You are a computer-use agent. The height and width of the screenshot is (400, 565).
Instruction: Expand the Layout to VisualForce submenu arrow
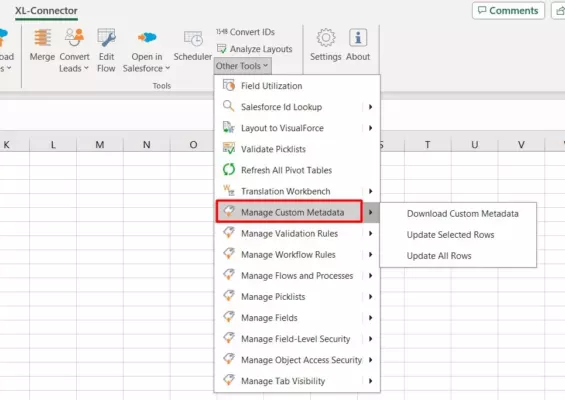[x=370, y=128]
